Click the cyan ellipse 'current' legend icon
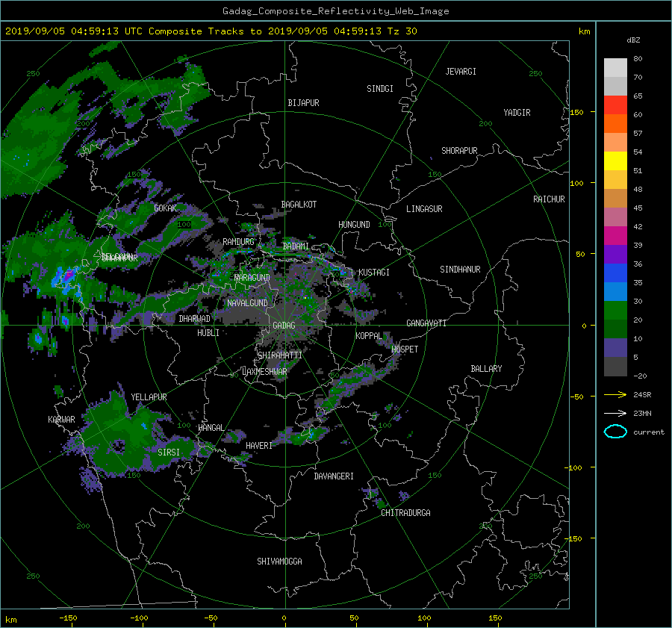672x628 pixels. [x=615, y=432]
